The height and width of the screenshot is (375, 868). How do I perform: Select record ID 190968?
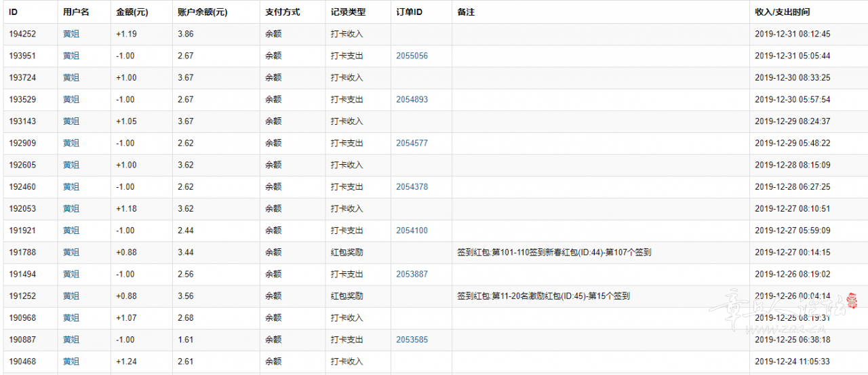click(x=22, y=318)
